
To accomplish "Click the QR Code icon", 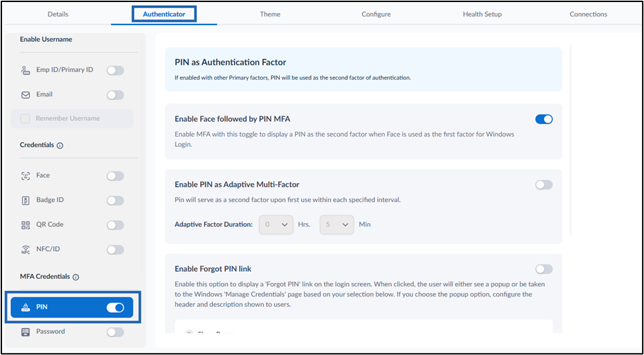I will 25,225.
